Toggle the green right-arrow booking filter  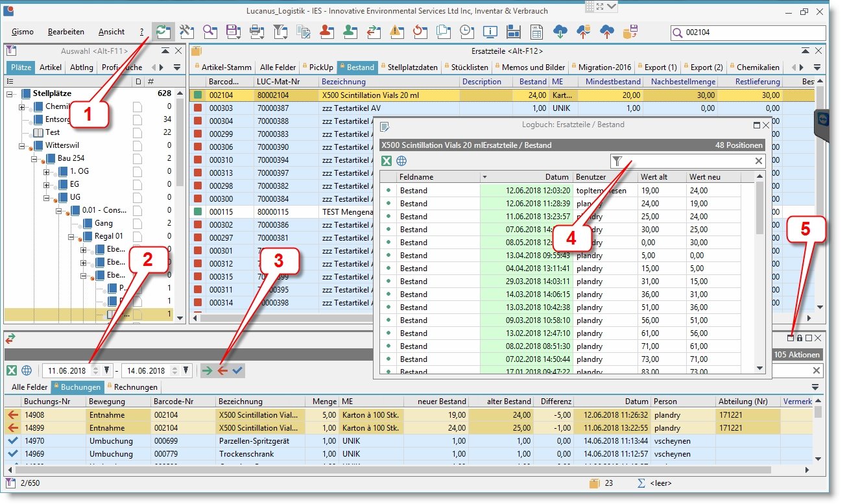coord(207,370)
